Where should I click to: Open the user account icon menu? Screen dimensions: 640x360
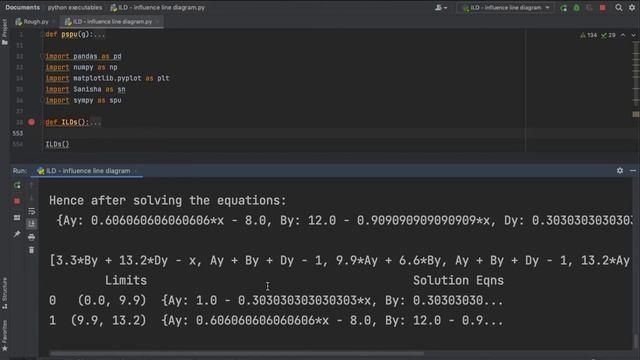[x=440, y=8]
